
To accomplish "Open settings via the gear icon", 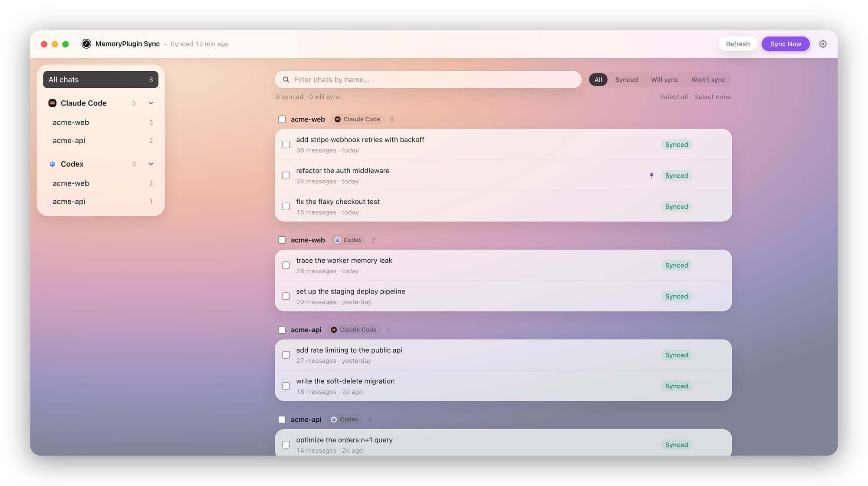I will [822, 44].
